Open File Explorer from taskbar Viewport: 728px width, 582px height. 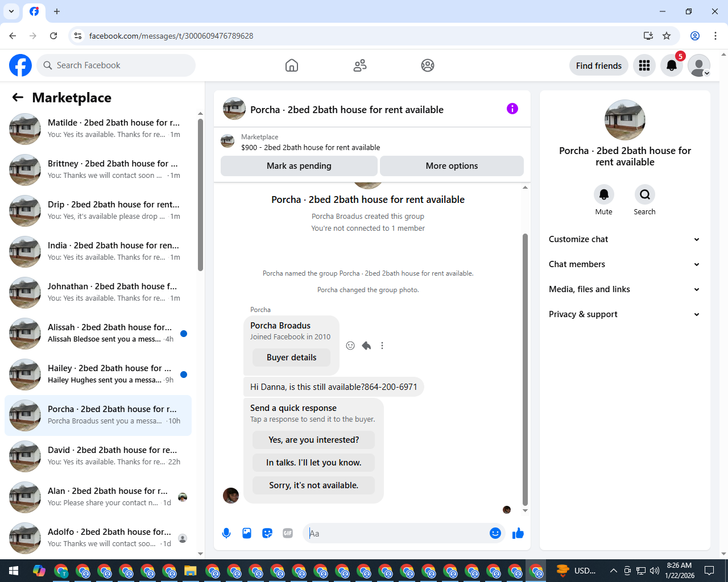pyautogui.click(x=190, y=571)
